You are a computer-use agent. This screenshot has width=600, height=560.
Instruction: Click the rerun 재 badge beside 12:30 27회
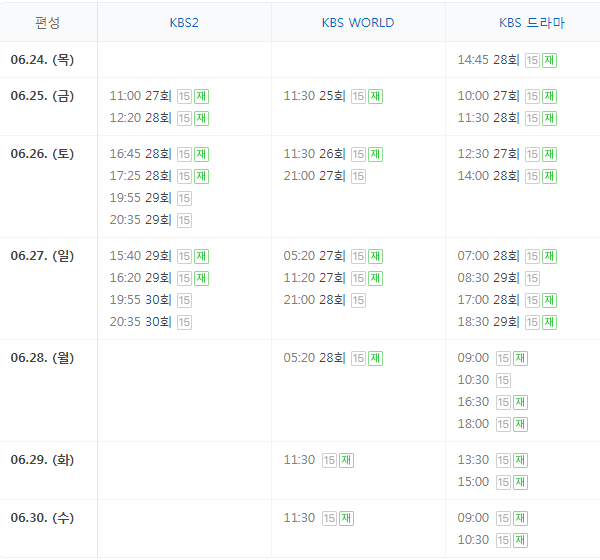tap(549, 154)
